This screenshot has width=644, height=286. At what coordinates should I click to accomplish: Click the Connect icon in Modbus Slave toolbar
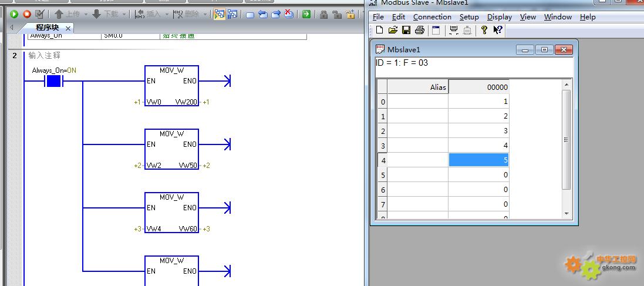click(454, 30)
